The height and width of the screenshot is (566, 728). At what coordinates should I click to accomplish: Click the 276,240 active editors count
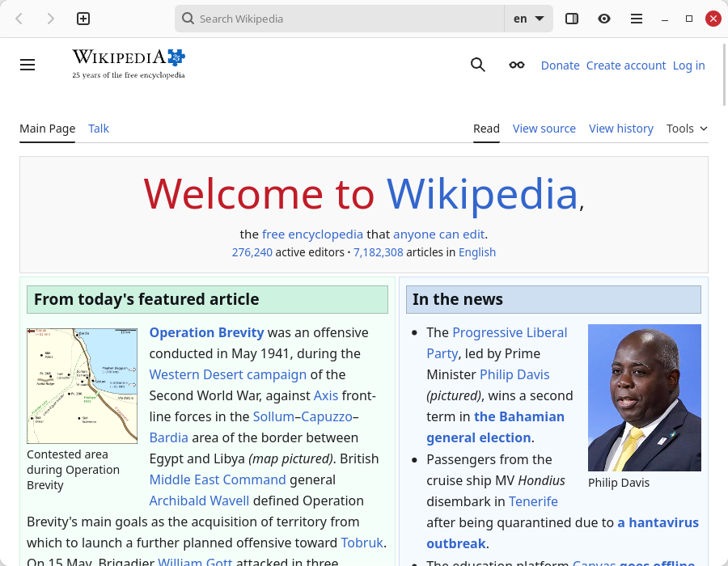pyautogui.click(x=252, y=252)
